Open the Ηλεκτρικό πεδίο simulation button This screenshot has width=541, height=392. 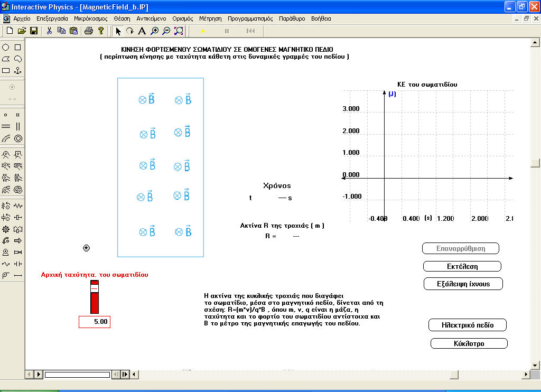click(468, 325)
